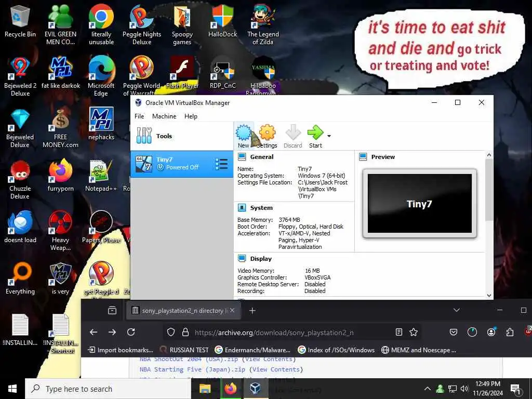Image resolution: width=532 pixels, height=399 pixels.
Task: Select Everything search desktop icon
Action: click(20, 278)
